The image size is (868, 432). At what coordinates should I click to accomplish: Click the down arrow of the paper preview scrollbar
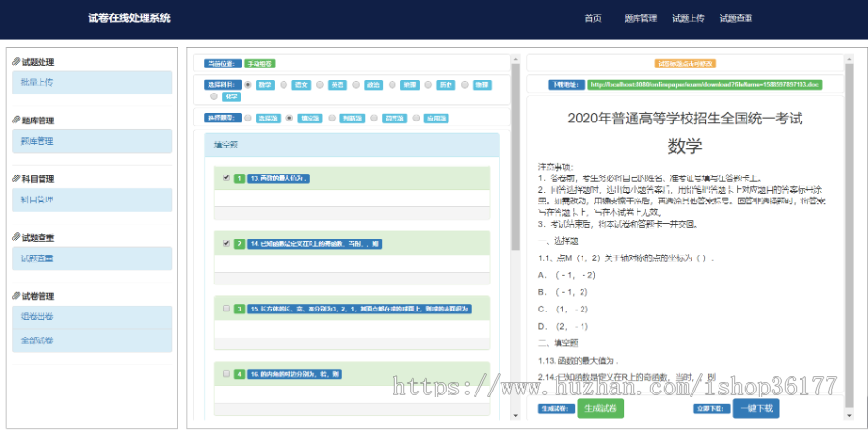point(849,415)
